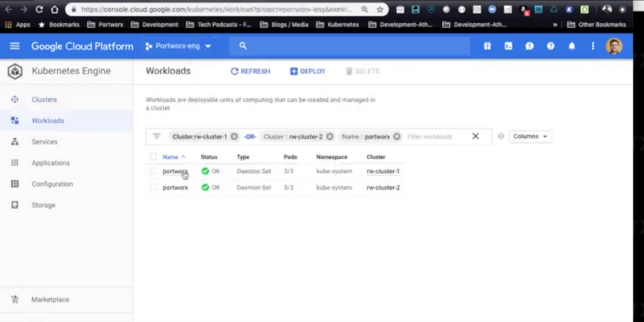Open the Apps bookmarks shortcut

(x=18, y=25)
